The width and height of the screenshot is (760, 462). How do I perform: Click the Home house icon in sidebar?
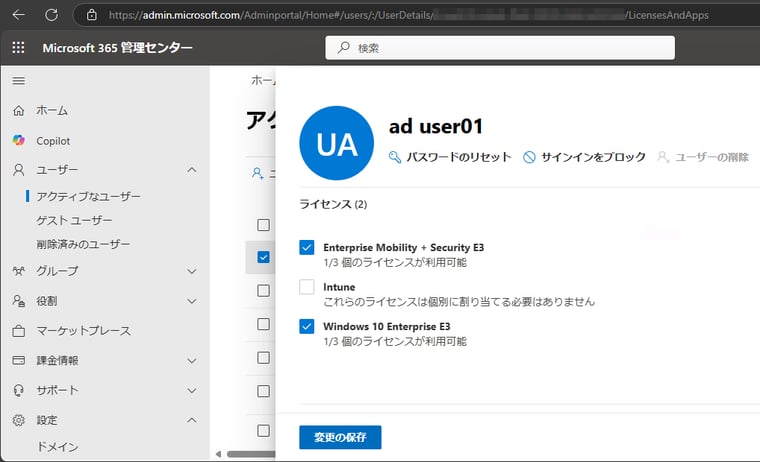18,111
